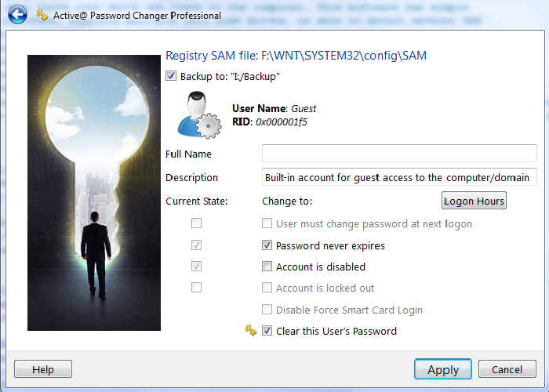Click current state checkbox for account disabled
This screenshot has height=392, width=549.
click(x=196, y=267)
